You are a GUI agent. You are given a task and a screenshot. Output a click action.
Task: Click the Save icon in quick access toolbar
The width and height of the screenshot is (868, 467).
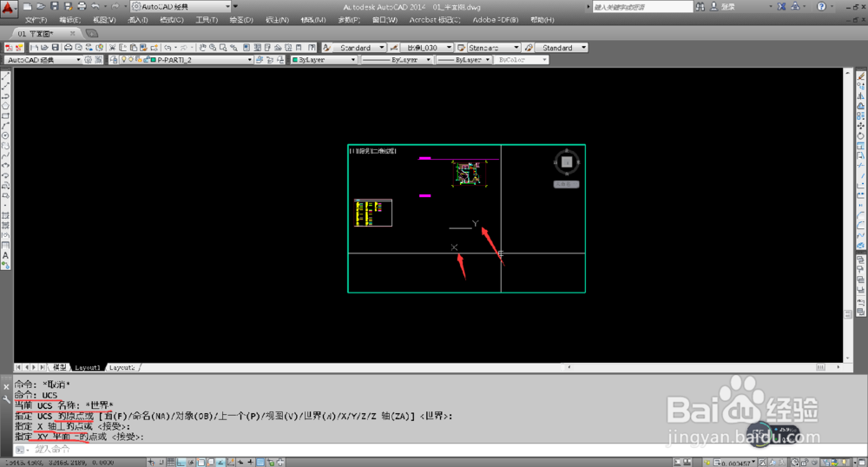[x=54, y=7]
